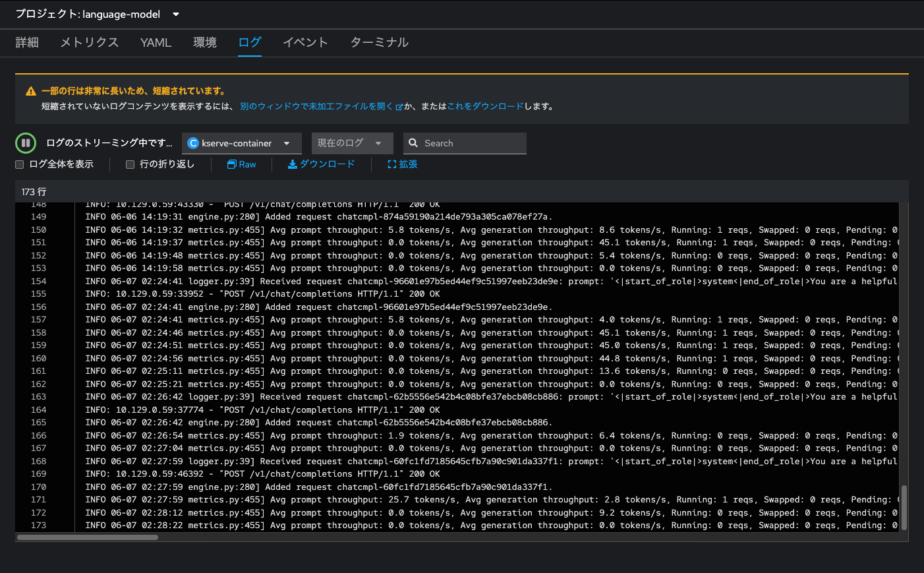Click the 02:24:46 metrics.py log entry
The height and width of the screenshot is (573, 924).
point(491,333)
